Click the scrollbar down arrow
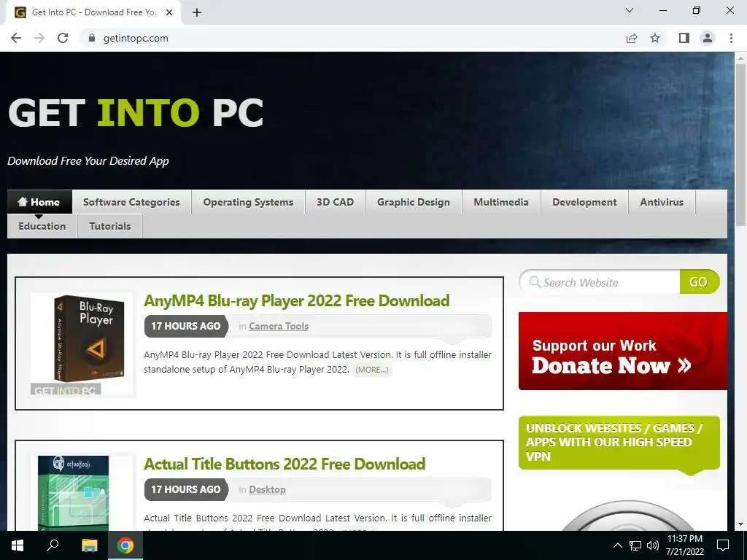 pyautogui.click(x=740, y=524)
